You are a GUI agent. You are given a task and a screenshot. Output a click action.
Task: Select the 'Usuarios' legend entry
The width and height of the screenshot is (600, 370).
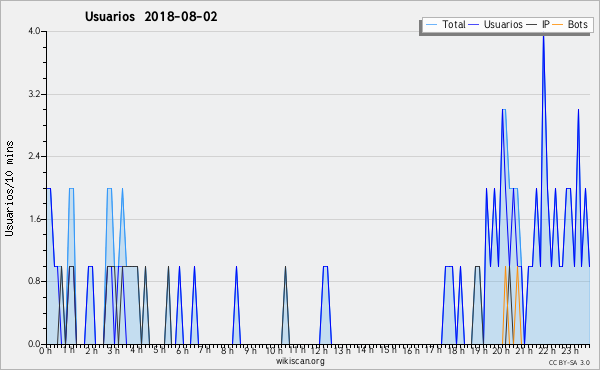point(503,24)
